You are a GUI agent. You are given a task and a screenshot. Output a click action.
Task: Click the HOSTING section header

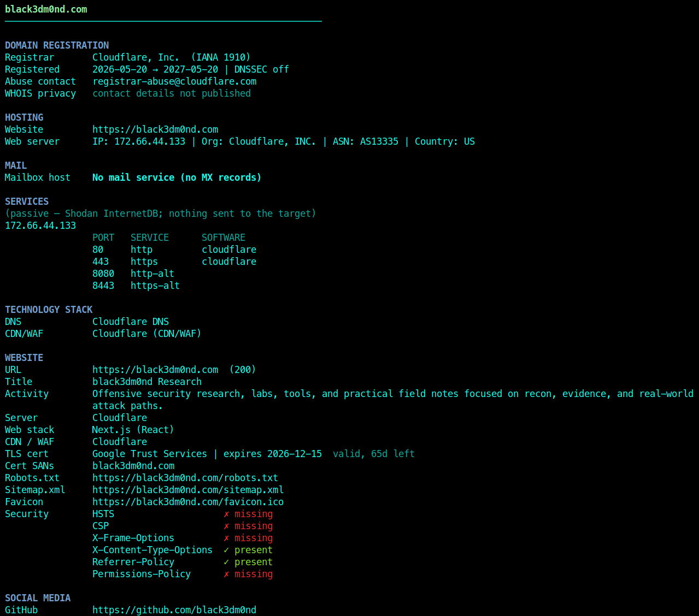point(24,117)
